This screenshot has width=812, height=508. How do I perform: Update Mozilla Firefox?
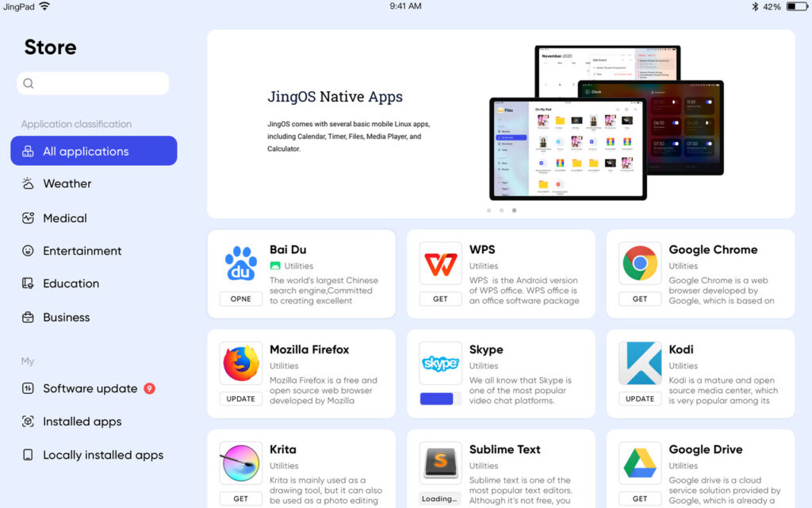(x=241, y=398)
